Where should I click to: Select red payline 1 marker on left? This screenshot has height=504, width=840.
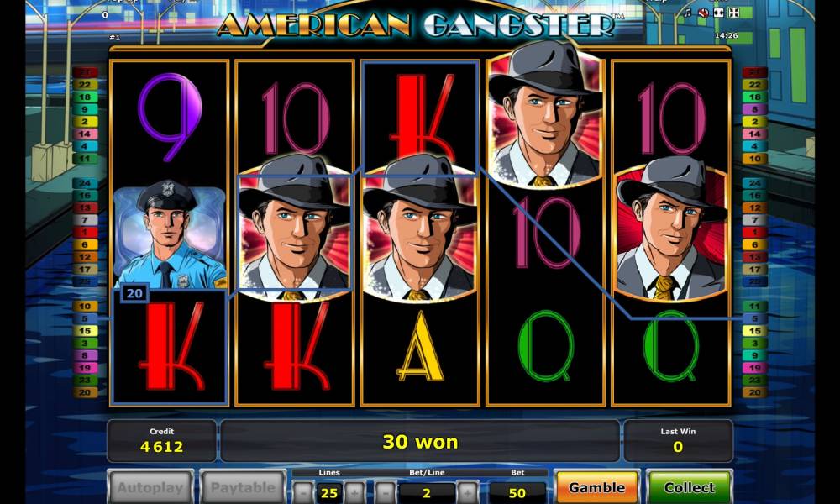(x=85, y=233)
